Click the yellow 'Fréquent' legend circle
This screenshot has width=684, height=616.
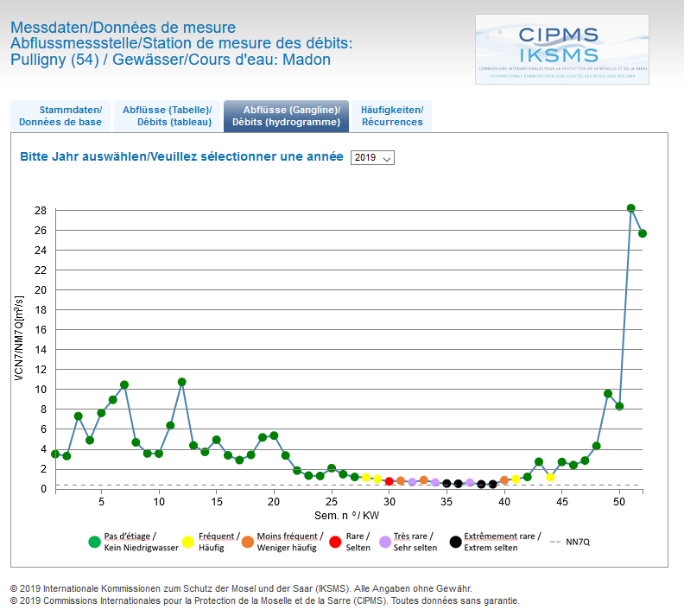point(189,542)
